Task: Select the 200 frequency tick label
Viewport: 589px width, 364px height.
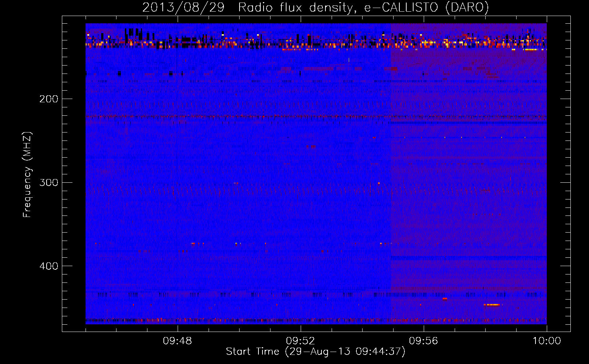Action: pos(49,99)
